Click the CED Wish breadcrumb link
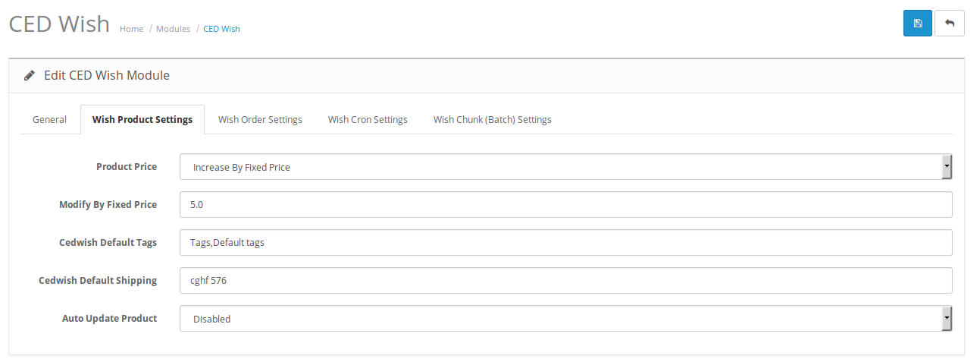 [x=221, y=29]
